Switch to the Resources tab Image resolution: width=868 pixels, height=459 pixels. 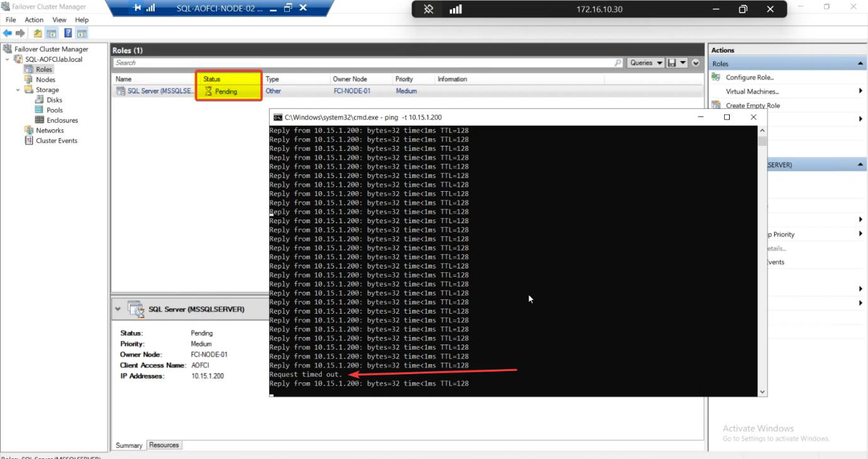coord(164,445)
